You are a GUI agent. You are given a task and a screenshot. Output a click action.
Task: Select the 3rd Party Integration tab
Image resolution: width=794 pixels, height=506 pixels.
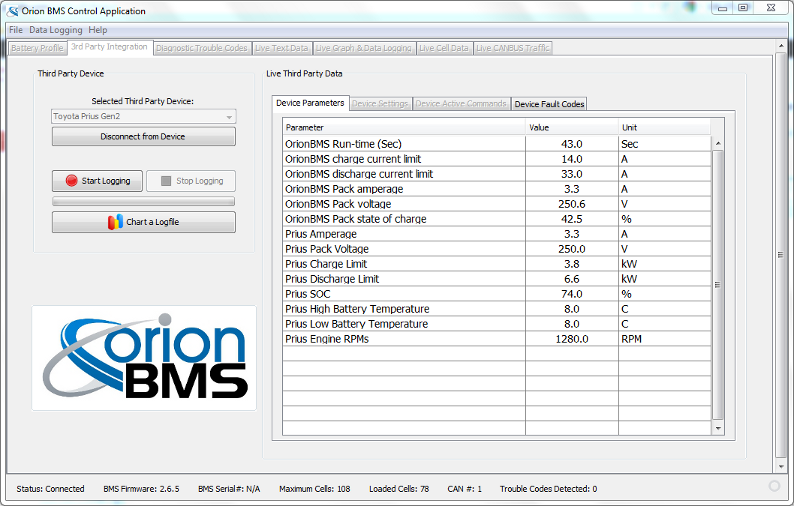[109, 47]
